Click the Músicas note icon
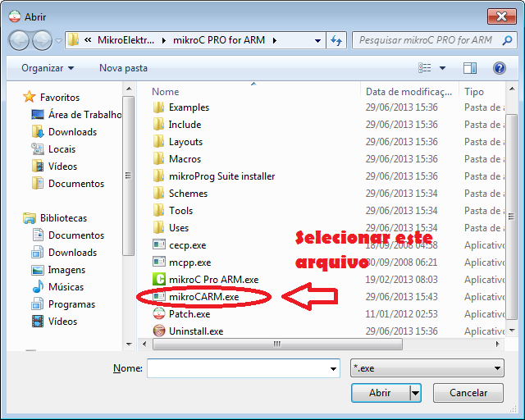Screen dimensions: 525x420 coord(38,286)
